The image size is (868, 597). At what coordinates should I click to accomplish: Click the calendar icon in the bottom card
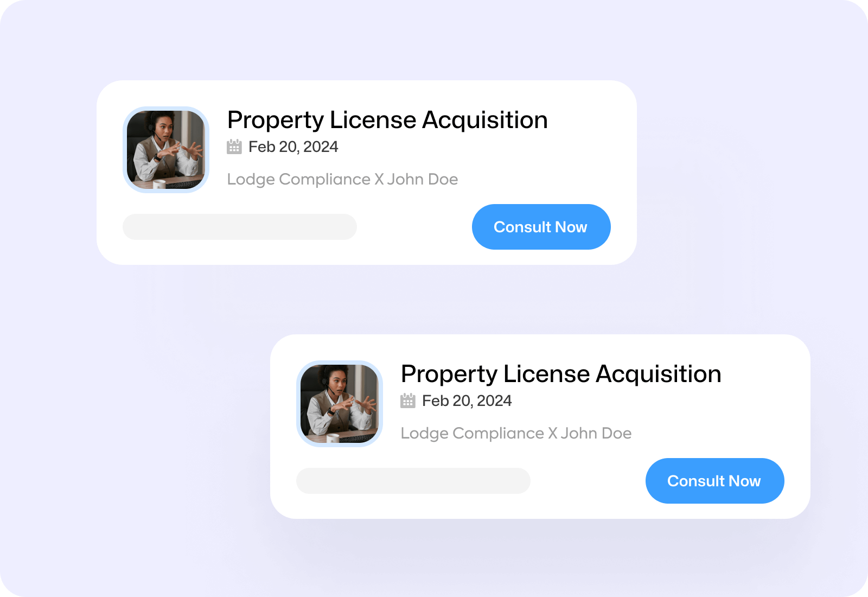point(407,401)
